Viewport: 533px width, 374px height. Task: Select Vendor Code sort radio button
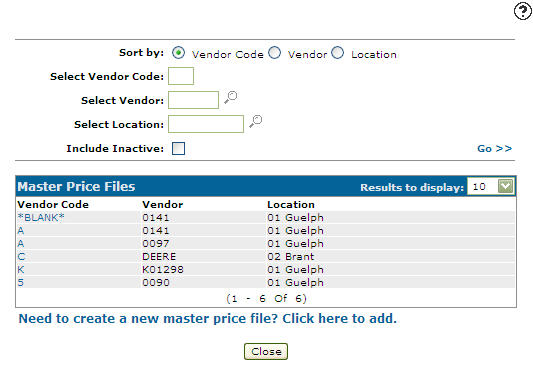point(178,53)
